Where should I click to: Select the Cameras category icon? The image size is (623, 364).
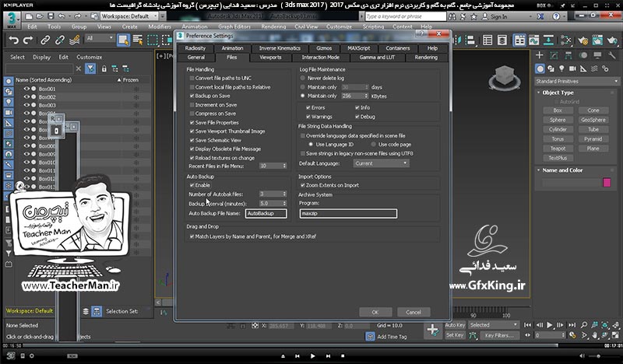click(x=572, y=68)
